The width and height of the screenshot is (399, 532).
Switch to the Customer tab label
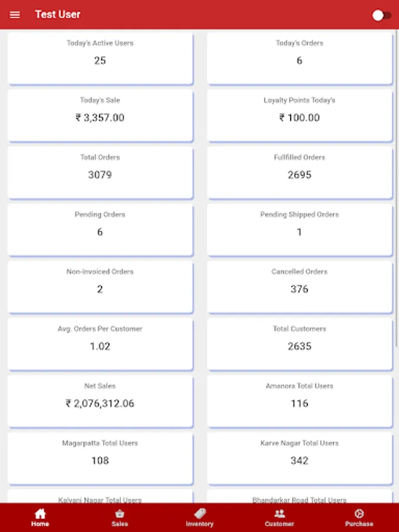pos(280,524)
